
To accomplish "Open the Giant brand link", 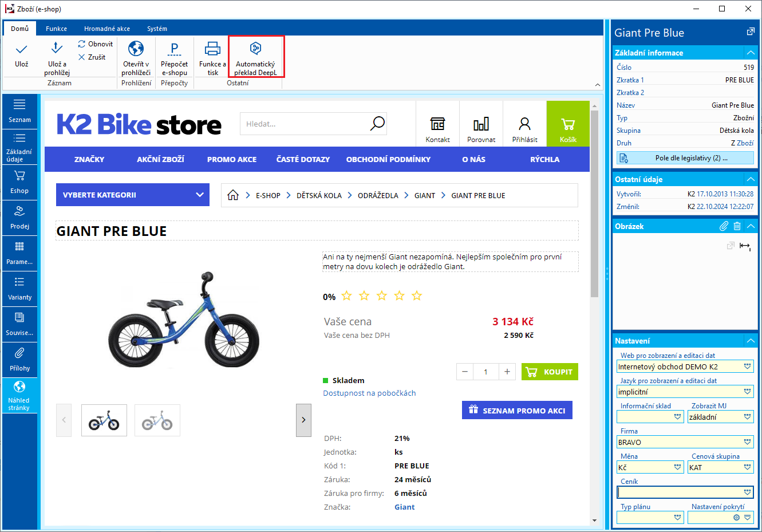I will [404, 507].
